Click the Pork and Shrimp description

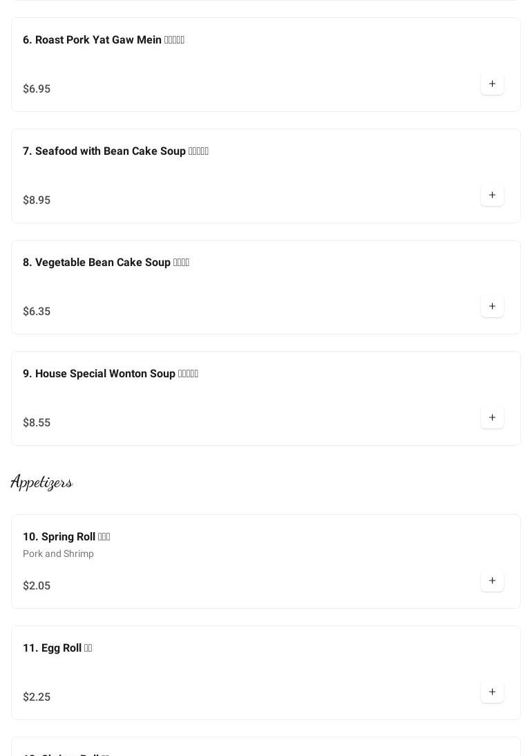pyautogui.click(x=58, y=554)
